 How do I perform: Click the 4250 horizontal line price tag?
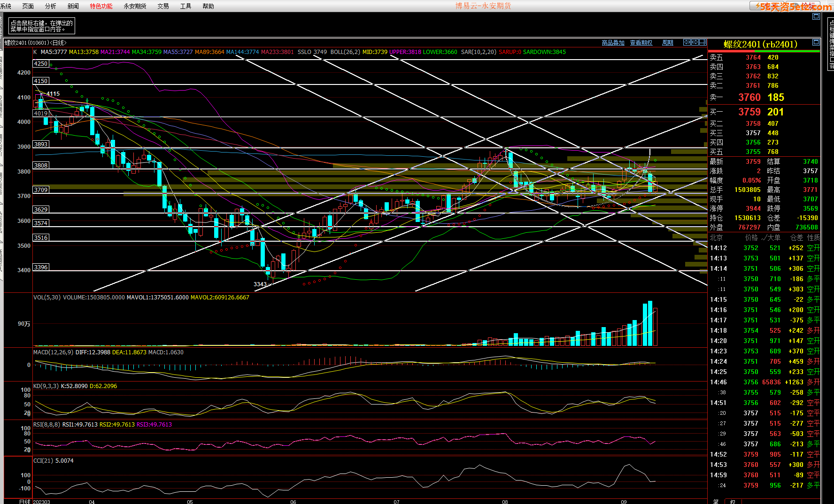(41, 64)
